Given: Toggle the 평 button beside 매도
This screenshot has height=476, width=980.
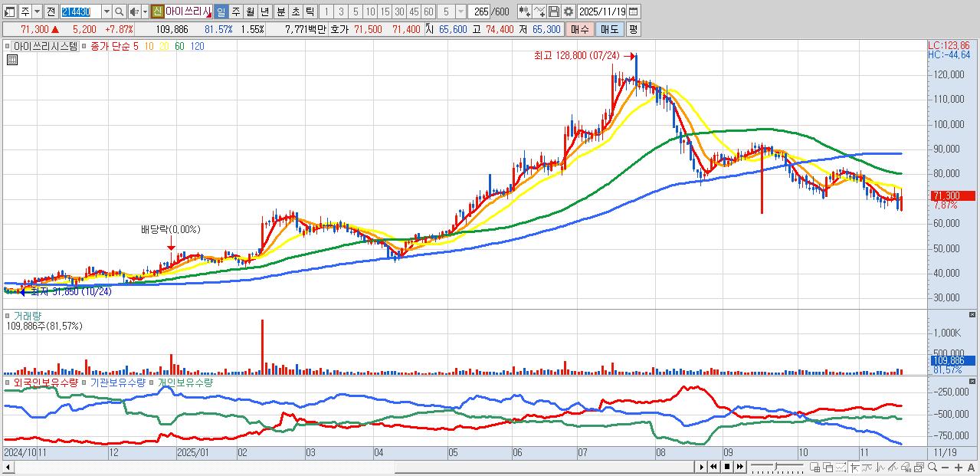Looking at the screenshot, I should [x=633, y=29].
